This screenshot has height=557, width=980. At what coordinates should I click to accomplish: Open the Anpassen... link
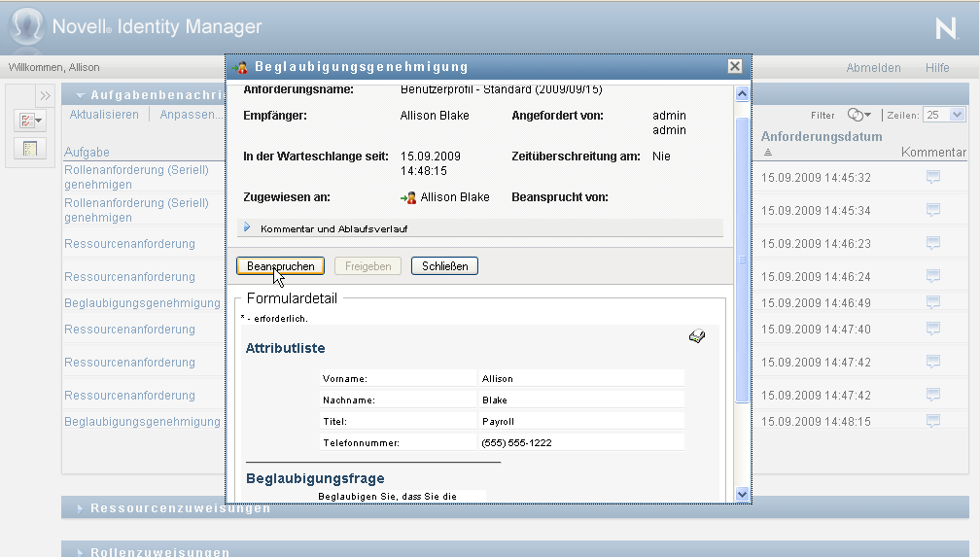point(192,115)
